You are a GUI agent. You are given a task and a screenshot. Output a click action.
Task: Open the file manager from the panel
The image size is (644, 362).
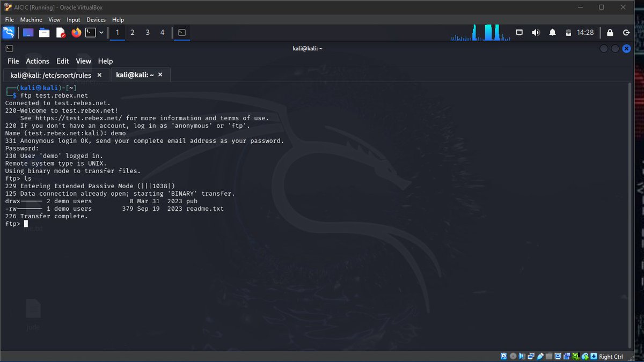tap(44, 33)
